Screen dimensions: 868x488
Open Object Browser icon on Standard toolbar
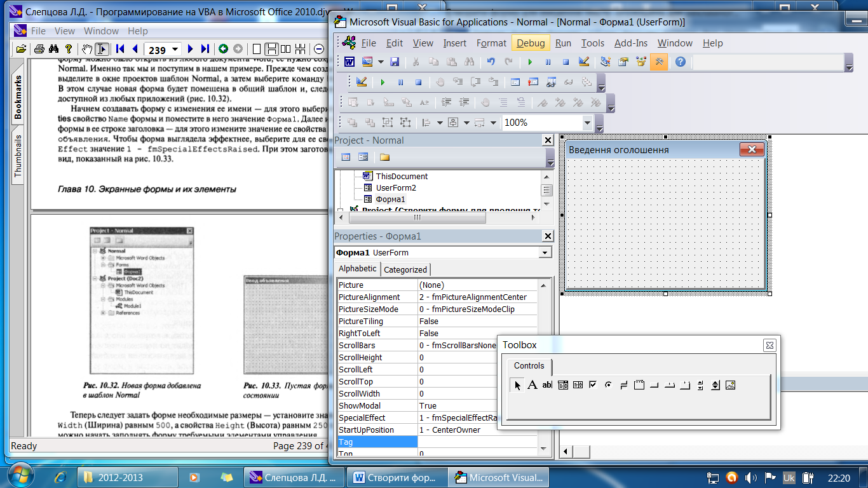[x=641, y=62]
